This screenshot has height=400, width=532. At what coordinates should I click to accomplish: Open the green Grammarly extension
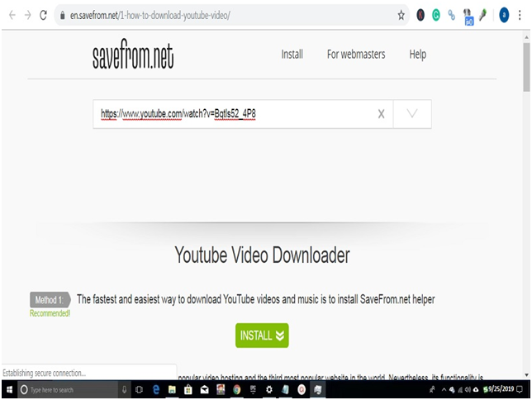point(436,15)
